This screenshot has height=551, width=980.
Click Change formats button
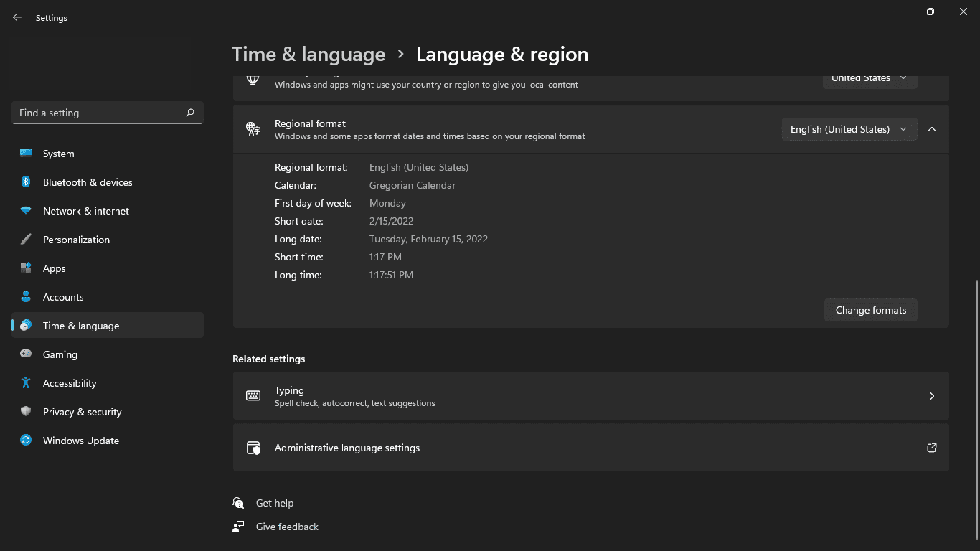tap(871, 310)
